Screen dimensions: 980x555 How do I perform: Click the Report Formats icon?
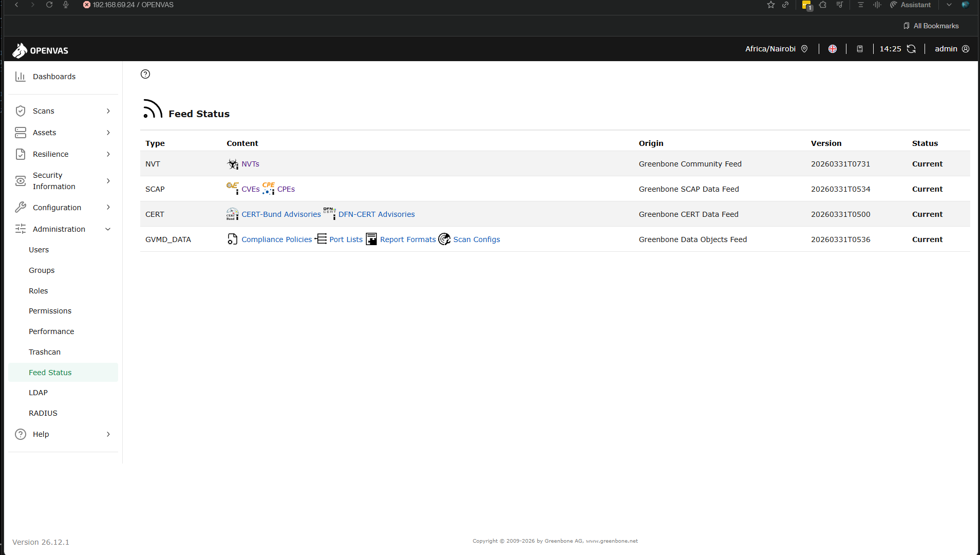(371, 239)
